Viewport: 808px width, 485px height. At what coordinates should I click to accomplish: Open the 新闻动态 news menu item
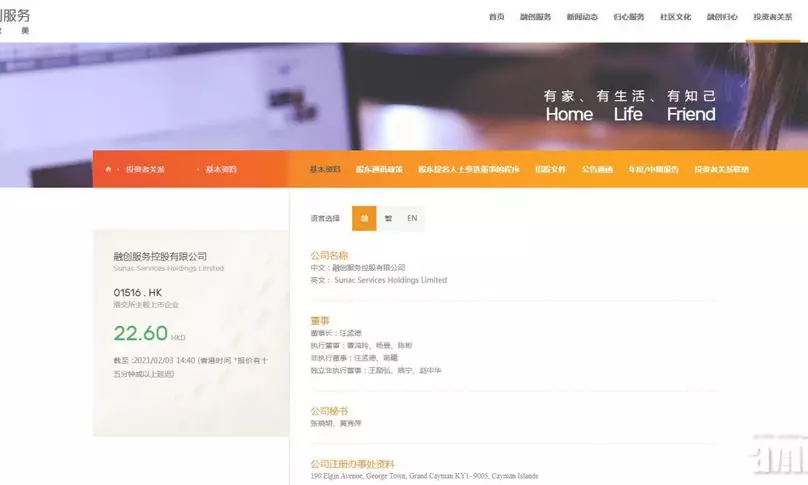[x=582, y=17]
